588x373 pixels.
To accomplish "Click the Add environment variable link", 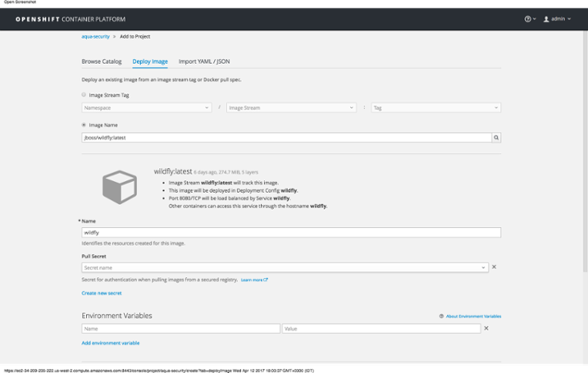I will click(x=110, y=343).
